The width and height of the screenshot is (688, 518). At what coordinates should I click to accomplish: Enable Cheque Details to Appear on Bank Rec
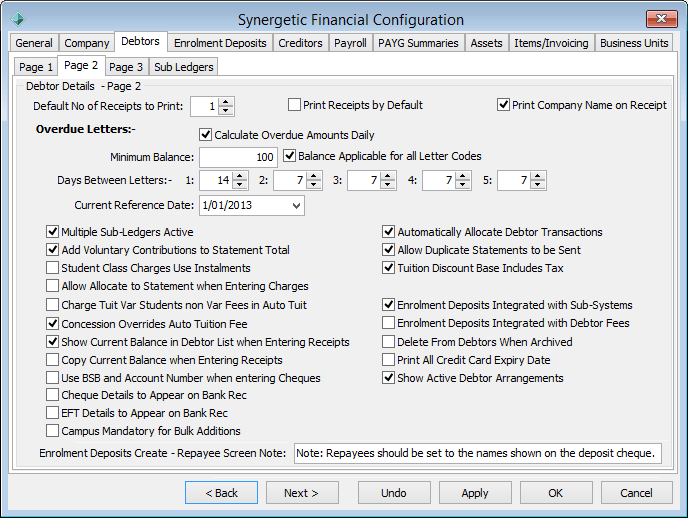point(52,395)
